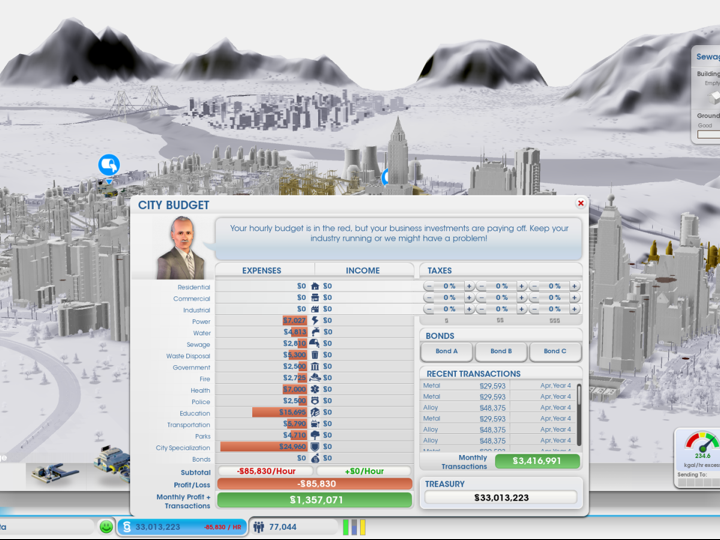720x540 pixels.
Task: Click the City Specialization shield icon
Action: tap(315, 447)
